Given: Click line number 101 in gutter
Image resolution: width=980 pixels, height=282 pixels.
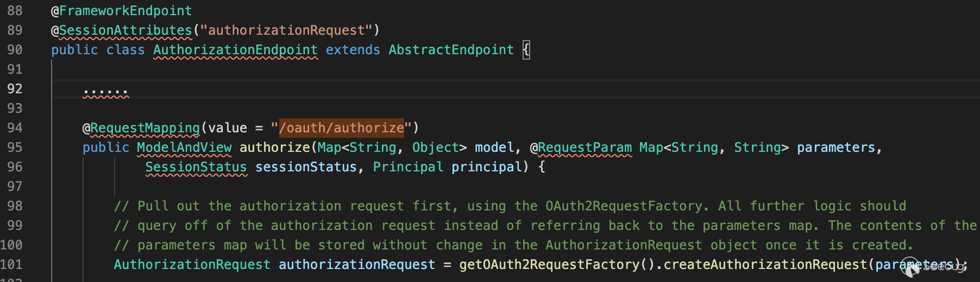Looking at the screenshot, I should click(12, 265).
